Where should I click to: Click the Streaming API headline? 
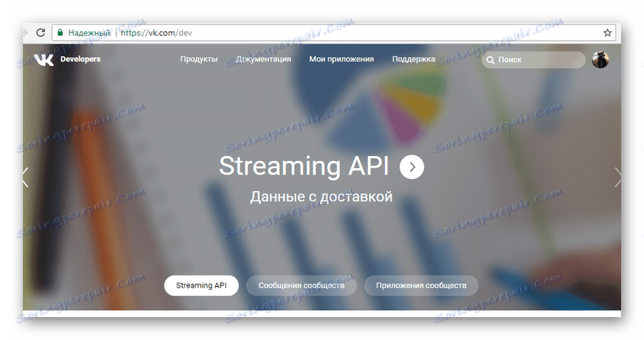[304, 166]
